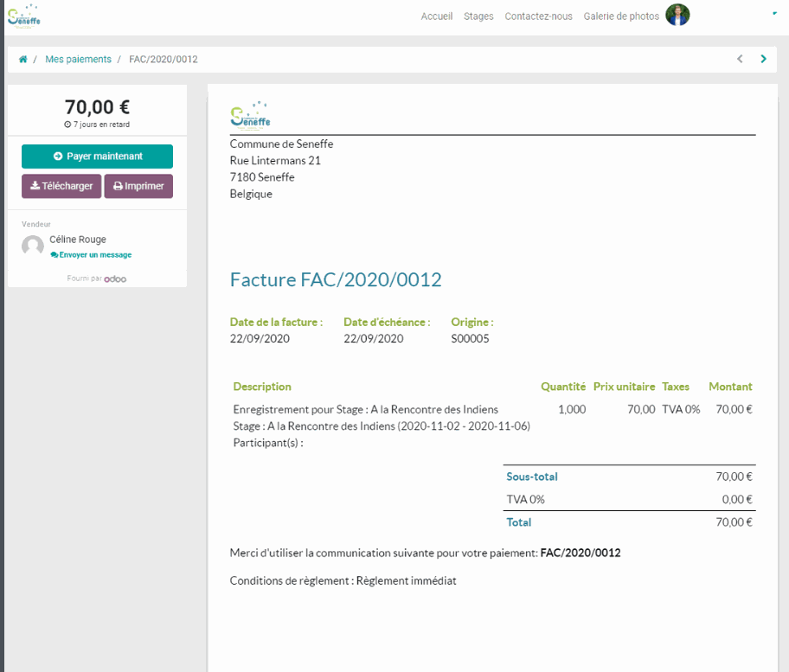Image resolution: width=789 pixels, height=672 pixels.
Task: Go to the next invoice with the teal chevron
Action: [x=763, y=59]
